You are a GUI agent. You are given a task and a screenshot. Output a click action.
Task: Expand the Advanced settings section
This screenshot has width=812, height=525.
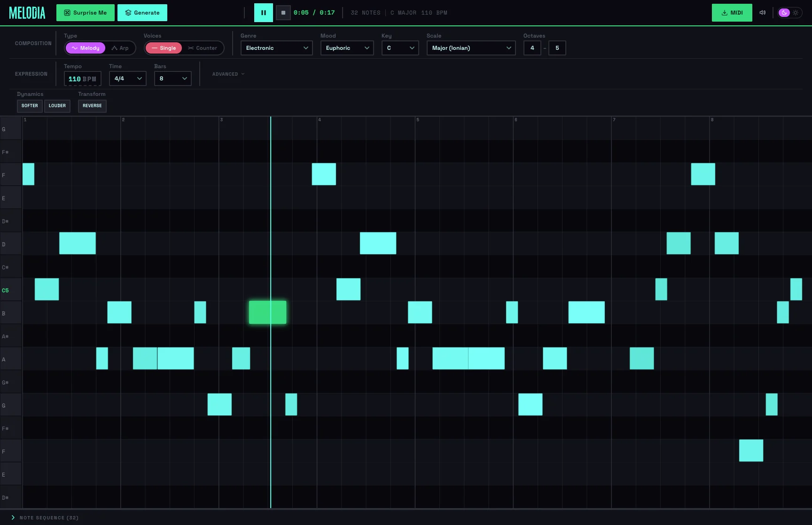[228, 74]
